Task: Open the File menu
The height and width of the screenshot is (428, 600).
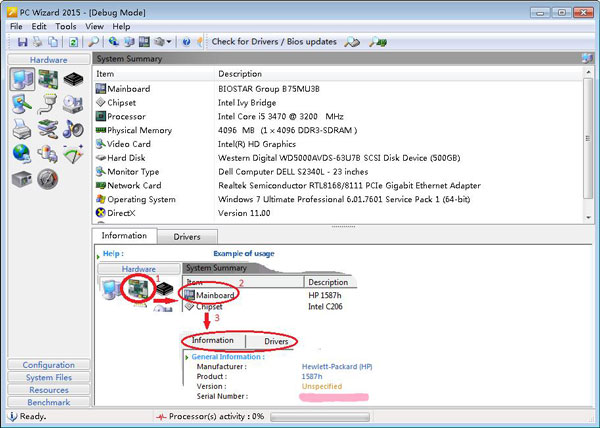Action: point(16,26)
